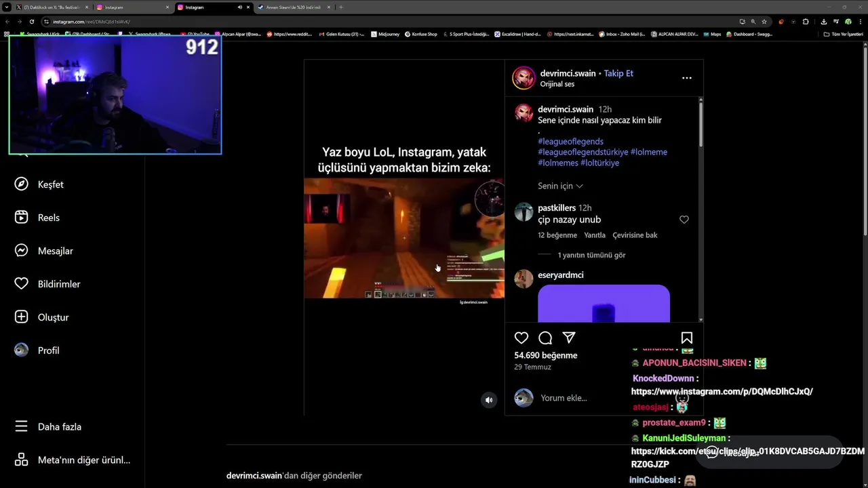Click pastkillers commenter username
The image size is (868, 488).
pos(557,208)
